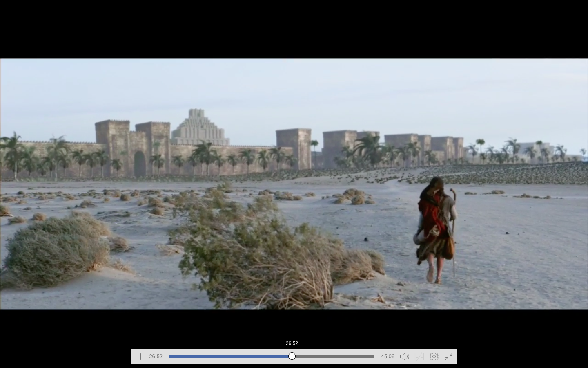Seek back on played blue progress bar

(229, 357)
